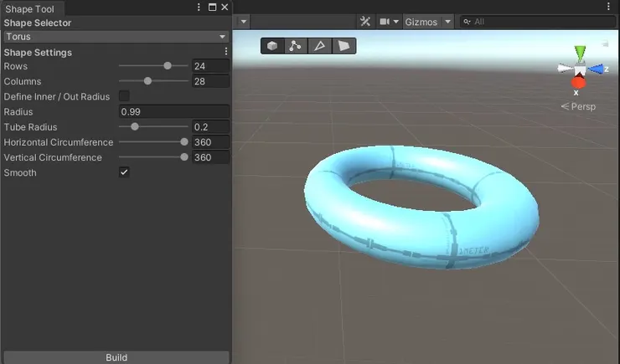Click the Tube Radius field 0.2
Viewport: 620px width, 364px height.
(210, 126)
